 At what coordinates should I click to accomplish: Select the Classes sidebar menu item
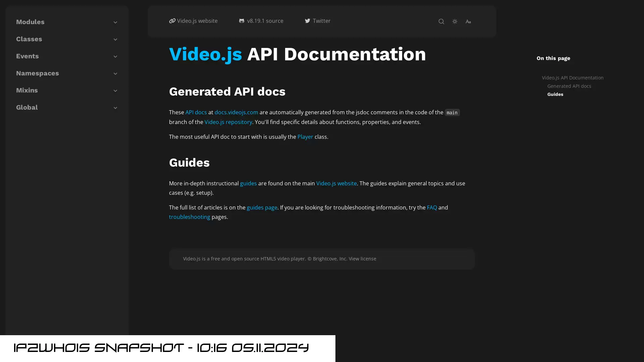[x=29, y=39]
